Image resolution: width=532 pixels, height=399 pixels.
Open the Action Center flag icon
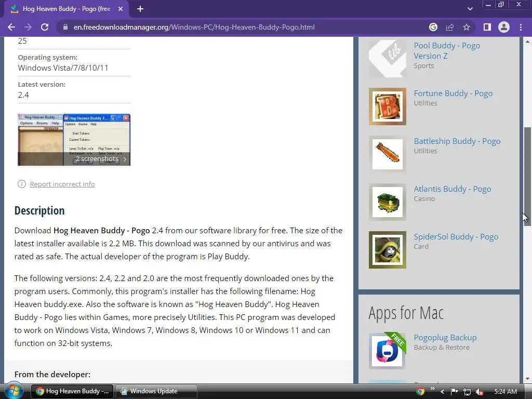tap(454, 392)
